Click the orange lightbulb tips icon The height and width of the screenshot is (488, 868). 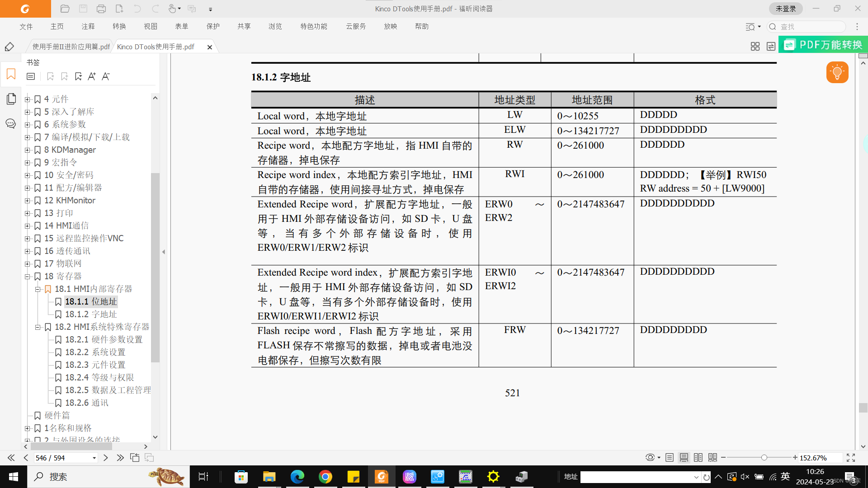tap(837, 72)
